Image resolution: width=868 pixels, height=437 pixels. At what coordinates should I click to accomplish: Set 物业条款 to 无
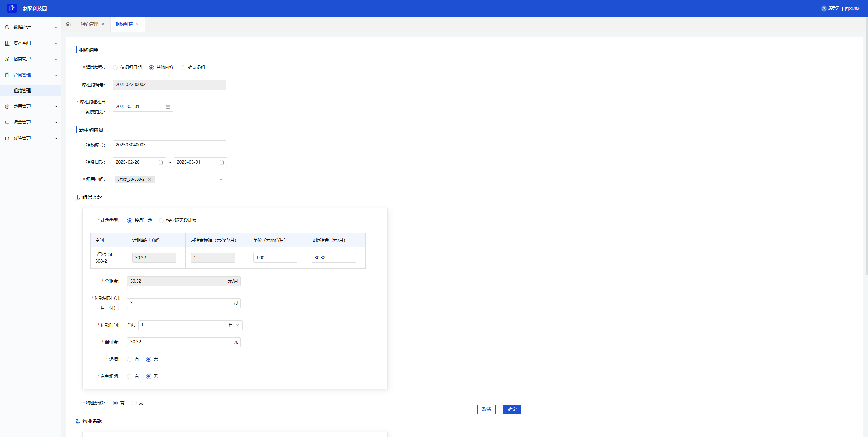[135, 403]
